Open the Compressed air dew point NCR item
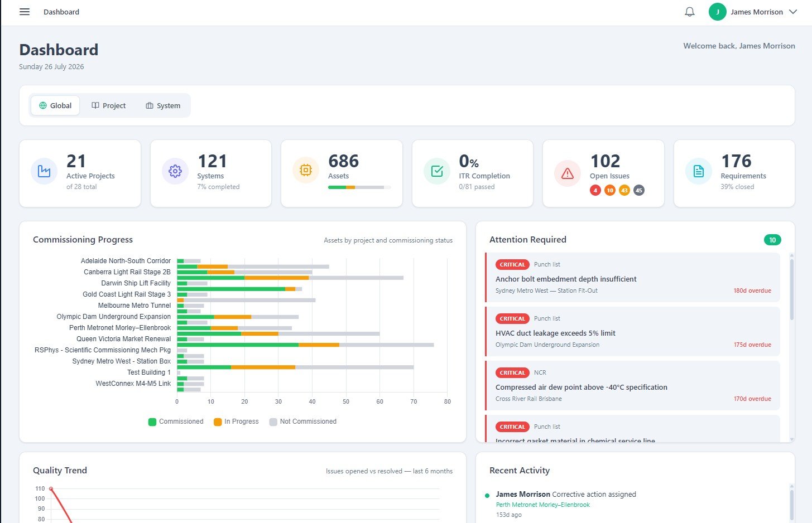Image resolution: width=812 pixels, height=523 pixels. 632,385
